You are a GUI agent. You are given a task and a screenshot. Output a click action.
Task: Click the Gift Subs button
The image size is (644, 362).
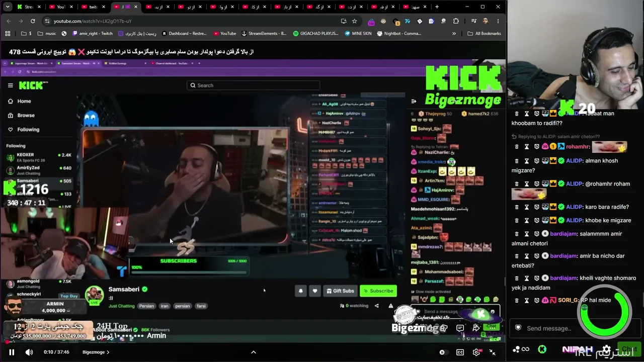pos(340,291)
